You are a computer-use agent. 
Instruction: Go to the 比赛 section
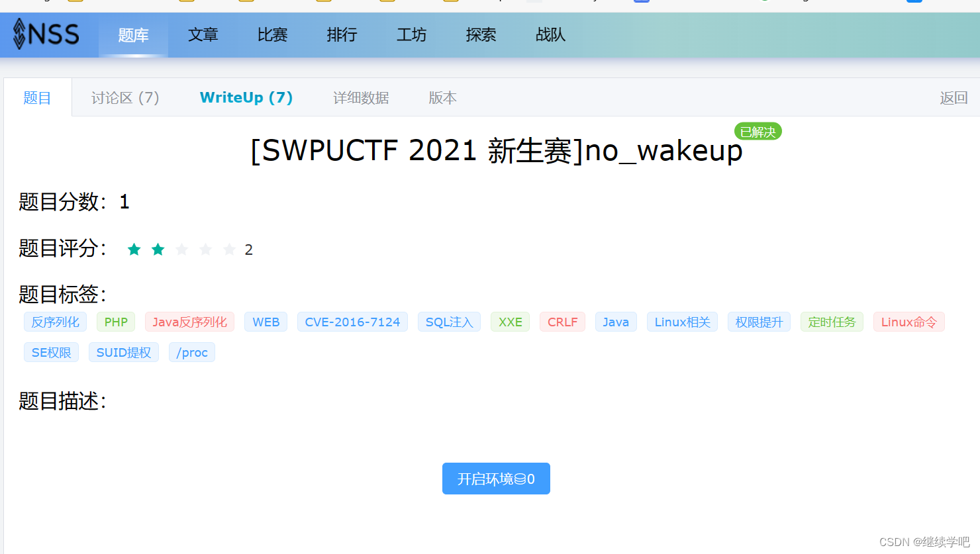pos(272,35)
